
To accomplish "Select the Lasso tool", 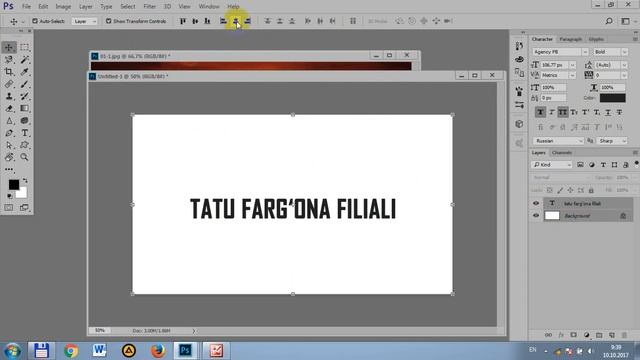I will 9,60.
